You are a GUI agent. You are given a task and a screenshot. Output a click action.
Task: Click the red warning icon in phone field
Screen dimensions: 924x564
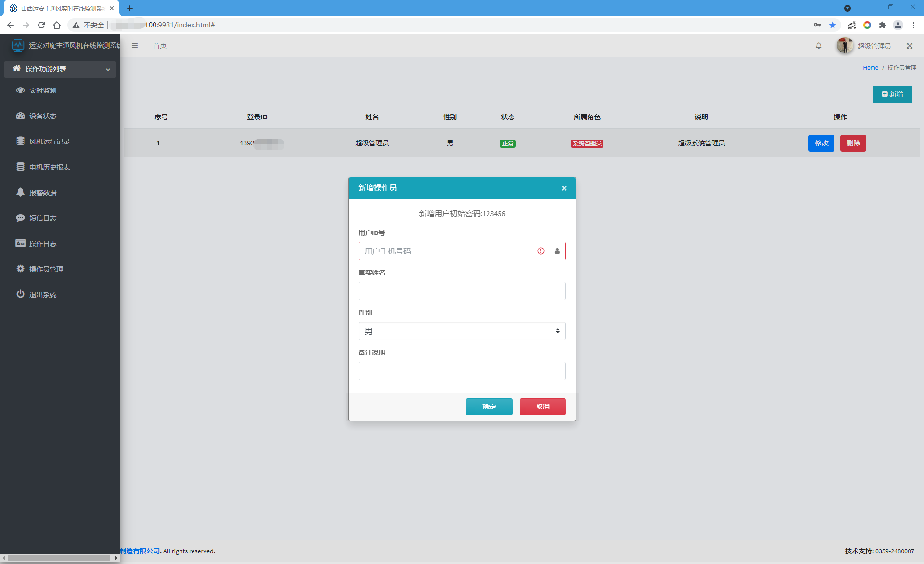tap(541, 251)
